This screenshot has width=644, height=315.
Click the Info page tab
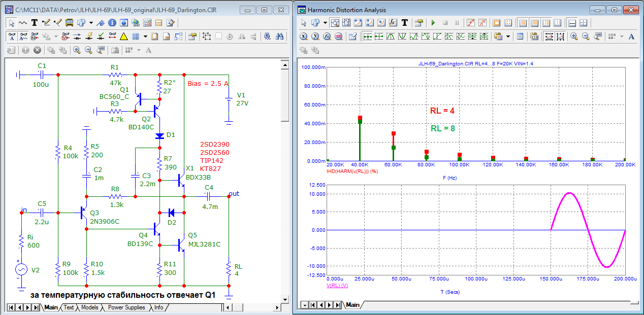tap(159, 307)
